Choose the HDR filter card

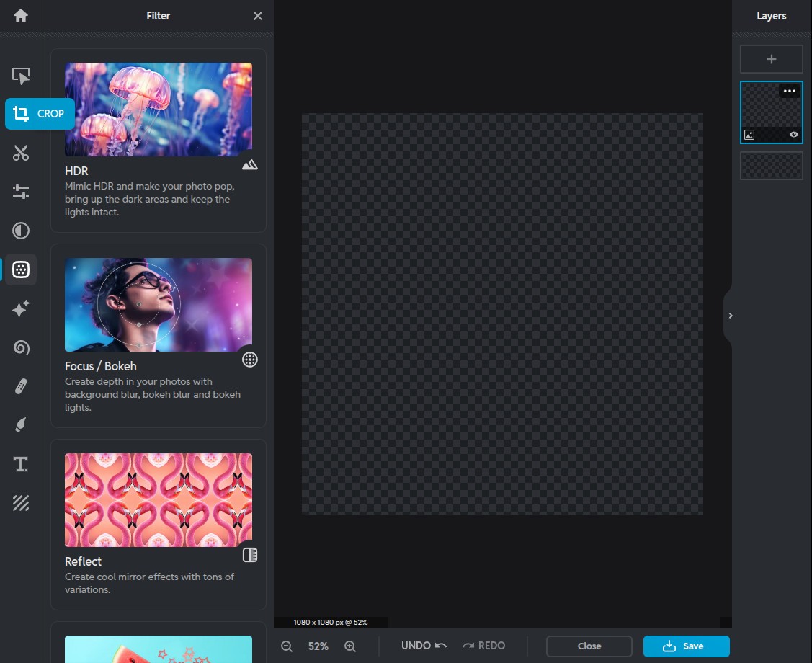pos(158,141)
